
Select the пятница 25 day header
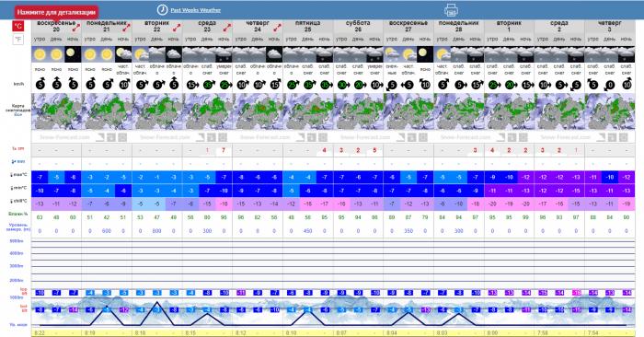[307, 27]
